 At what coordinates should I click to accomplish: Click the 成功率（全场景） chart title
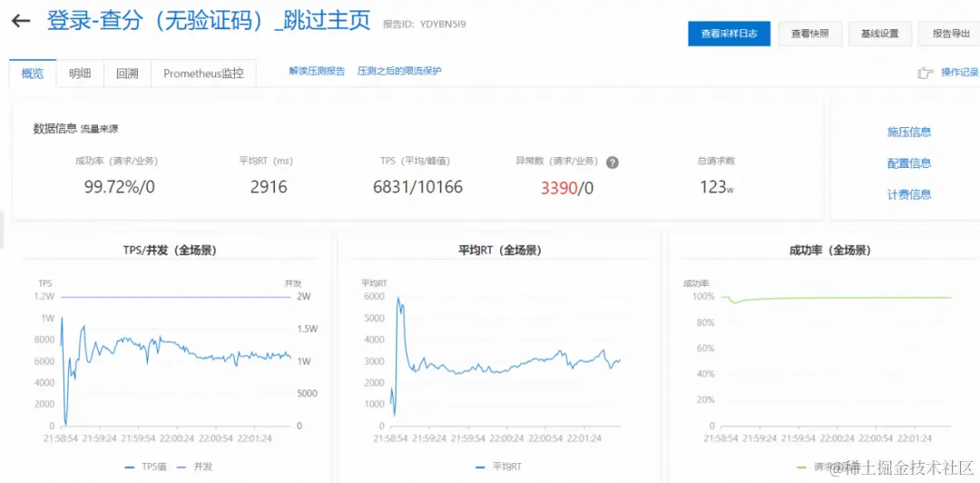click(830, 251)
